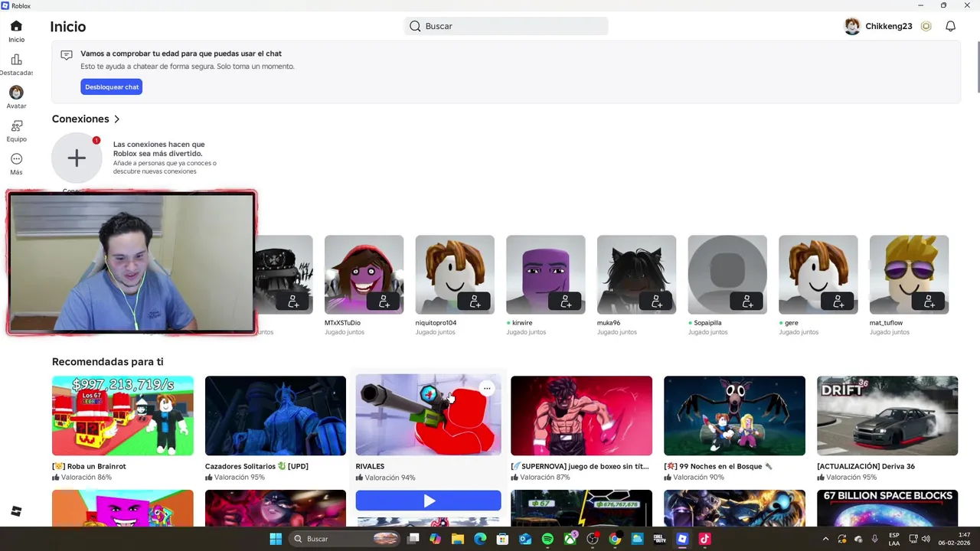Click the chat icon in age-check banner
The image size is (980, 551).
[67, 55]
